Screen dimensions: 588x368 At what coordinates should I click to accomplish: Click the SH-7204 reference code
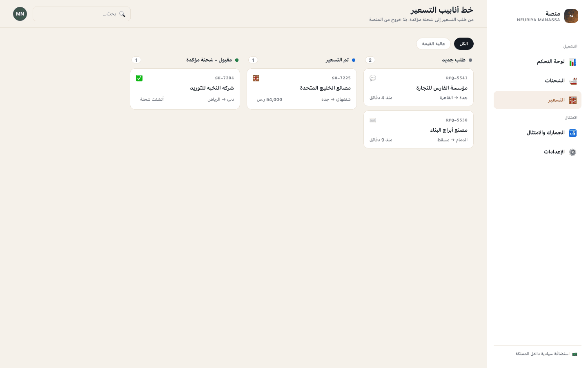225,78
